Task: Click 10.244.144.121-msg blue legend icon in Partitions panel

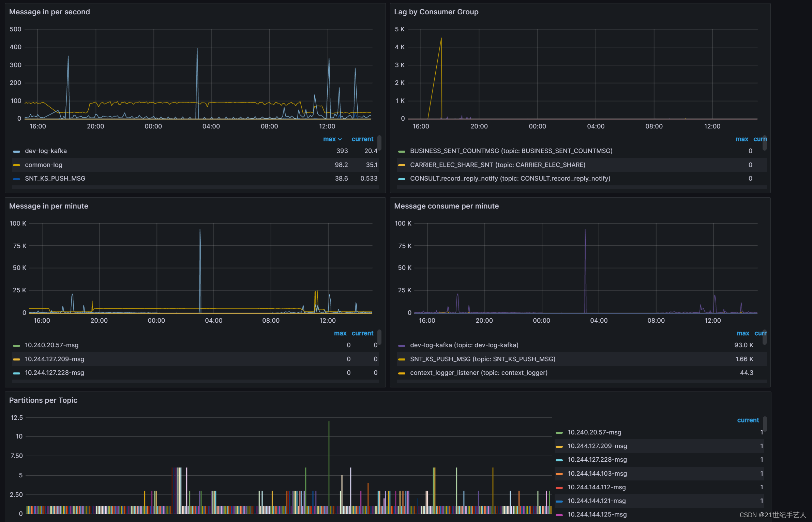Action: 559,501
